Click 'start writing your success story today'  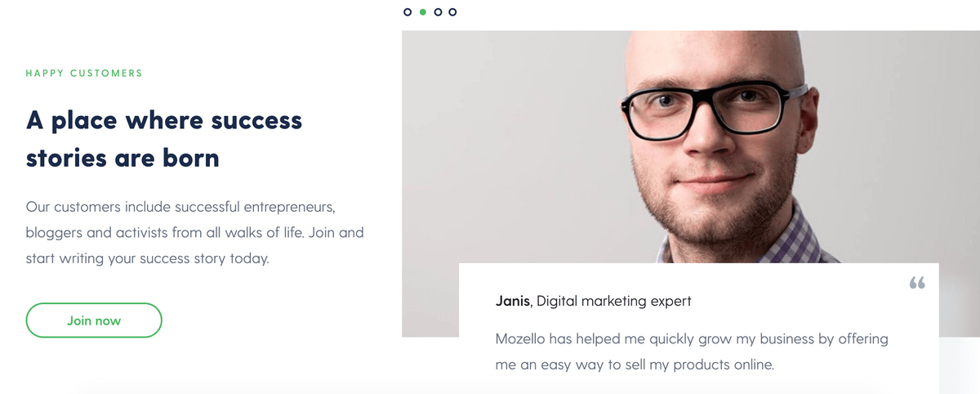[147, 259]
